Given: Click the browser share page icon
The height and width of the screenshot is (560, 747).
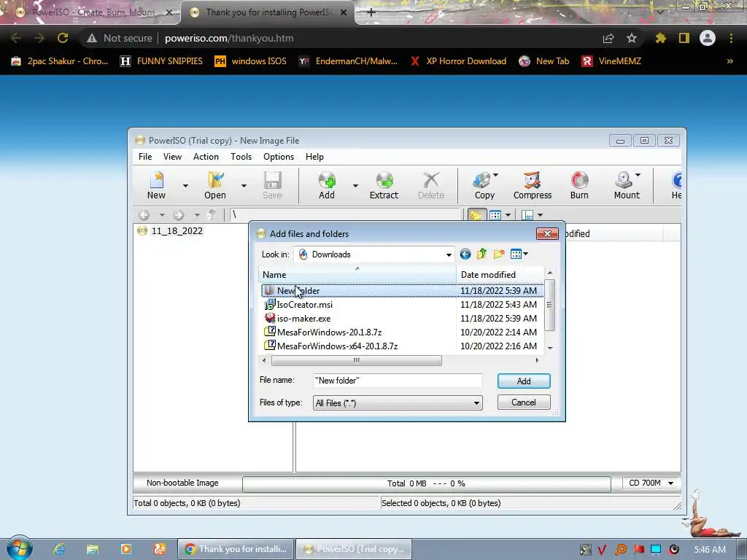Looking at the screenshot, I should click(608, 38).
